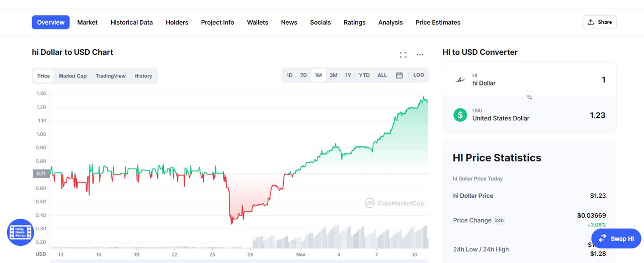The image size is (644, 263).
Task: Switch chart to Market Cap view
Action: (x=72, y=76)
